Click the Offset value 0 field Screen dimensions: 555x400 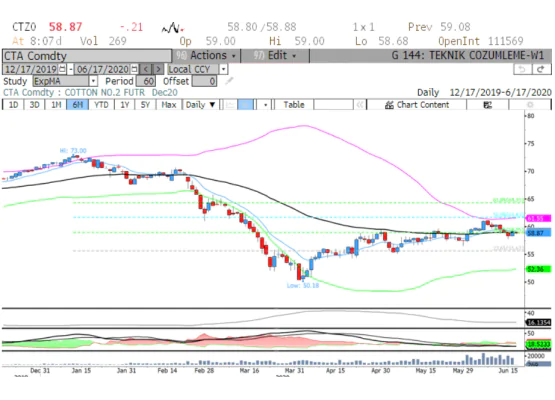pos(204,81)
